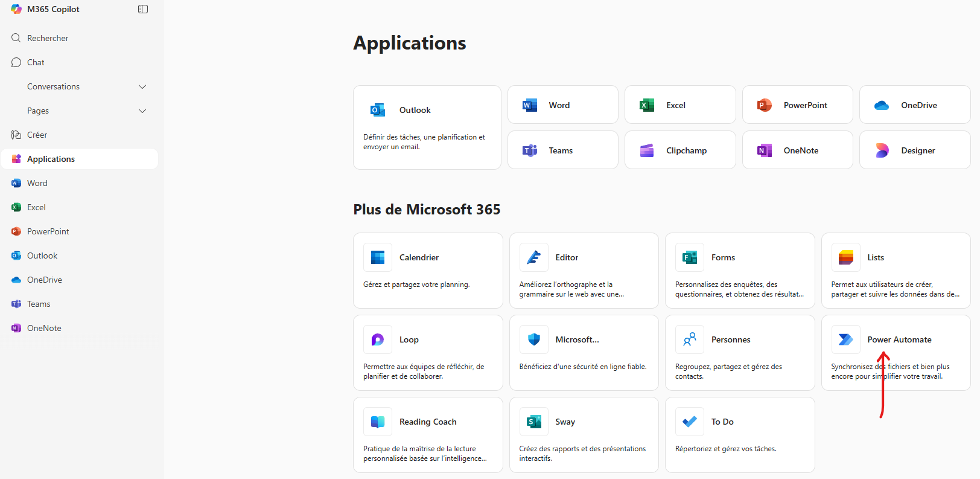980x479 pixels.
Task: Click the Loop card icon
Action: 378,339
